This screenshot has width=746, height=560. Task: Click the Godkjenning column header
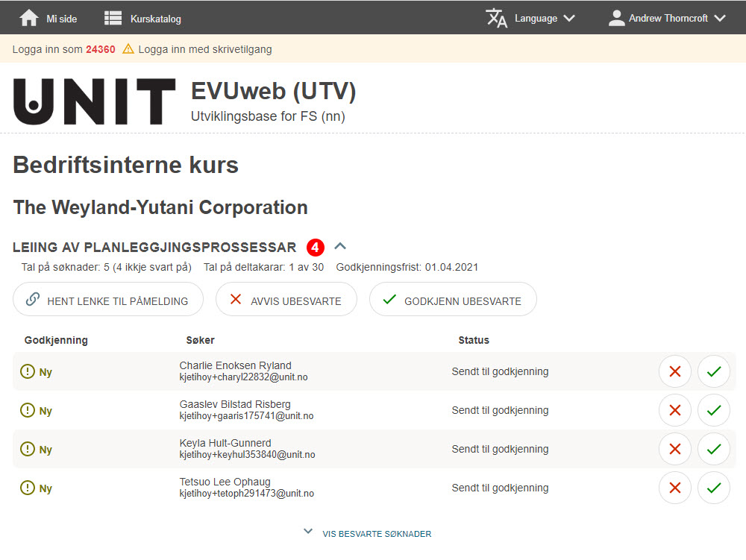[x=56, y=340]
